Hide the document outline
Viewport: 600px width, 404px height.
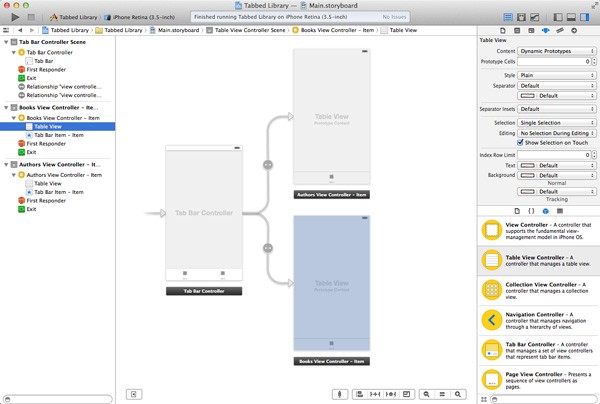click(x=134, y=394)
